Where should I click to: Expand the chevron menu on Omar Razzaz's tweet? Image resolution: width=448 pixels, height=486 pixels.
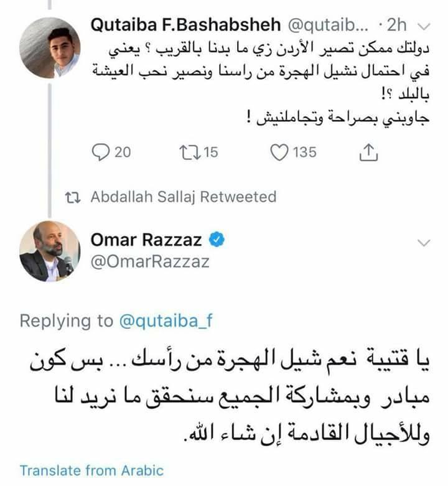click(x=423, y=242)
